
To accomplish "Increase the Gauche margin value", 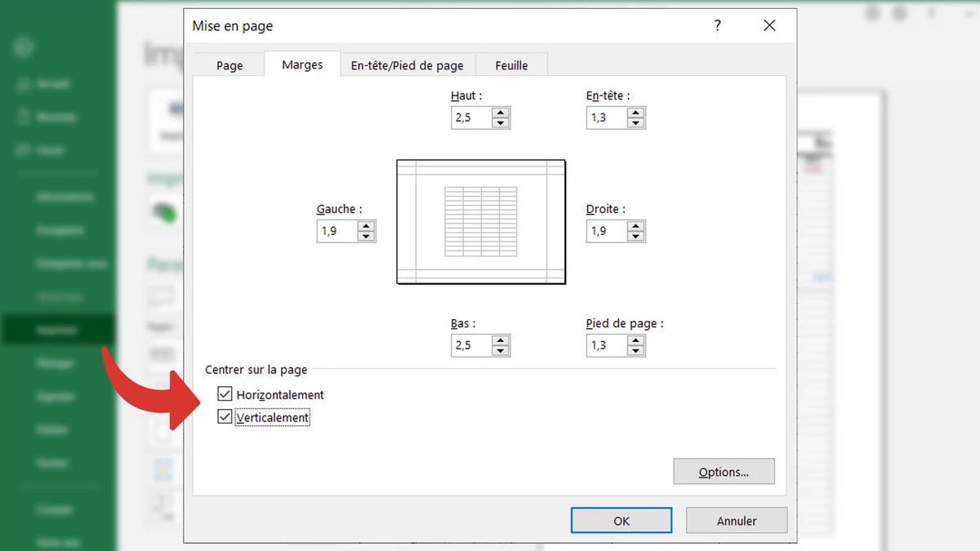I will point(367,226).
